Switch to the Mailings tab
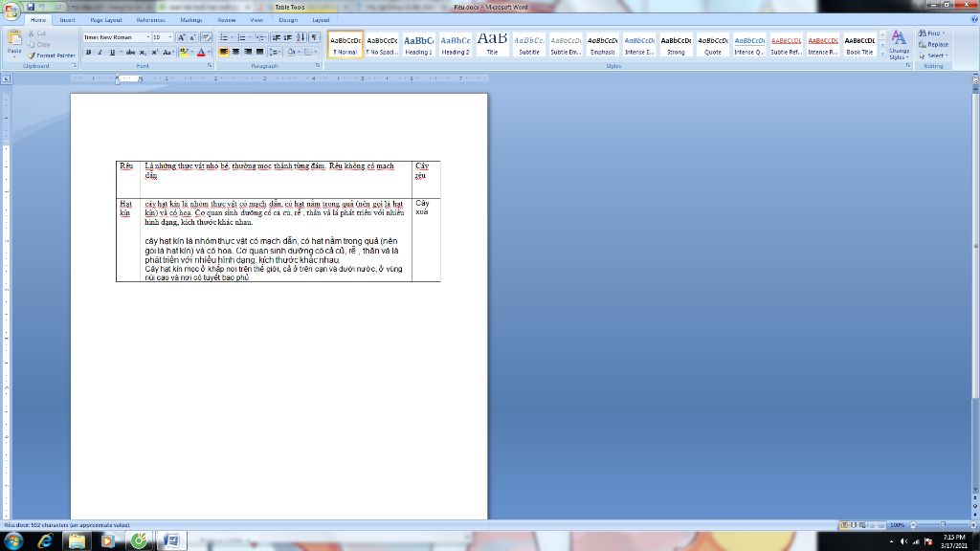The width and height of the screenshot is (980, 551). (190, 20)
